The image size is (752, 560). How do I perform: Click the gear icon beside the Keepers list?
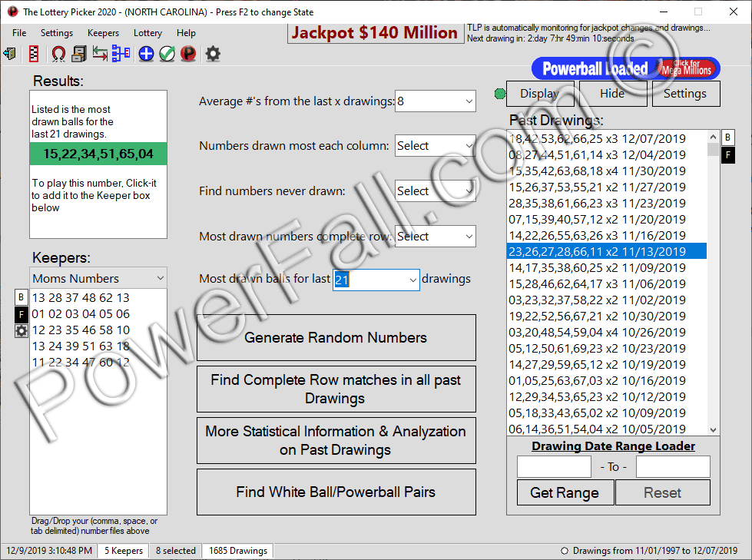(21, 331)
